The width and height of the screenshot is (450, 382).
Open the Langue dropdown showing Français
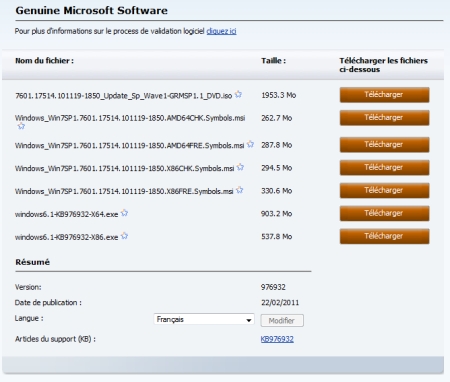tap(204, 319)
